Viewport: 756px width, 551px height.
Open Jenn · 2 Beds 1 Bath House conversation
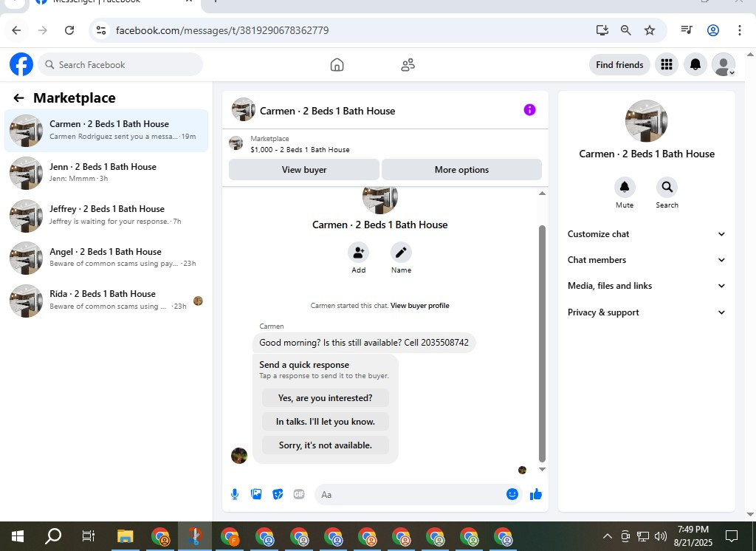106,173
